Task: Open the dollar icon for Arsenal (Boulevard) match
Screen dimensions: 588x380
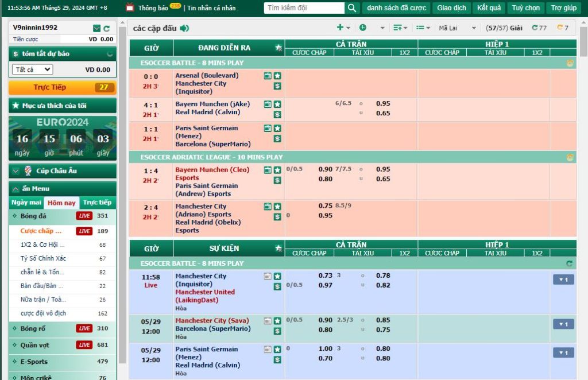Action: [277, 86]
